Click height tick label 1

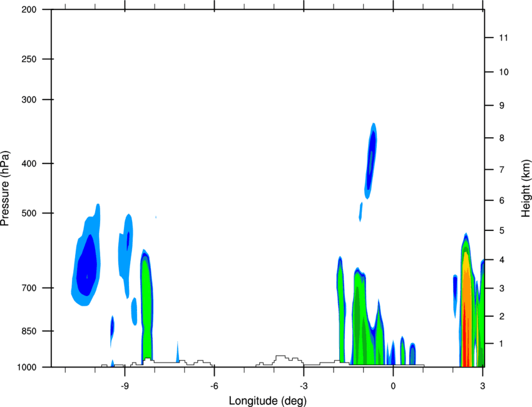pos(502,344)
